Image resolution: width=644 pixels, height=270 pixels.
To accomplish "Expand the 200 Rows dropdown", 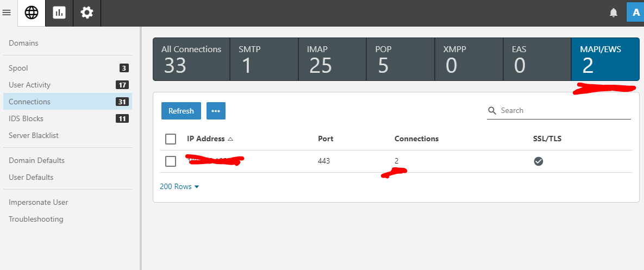I will [x=179, y=186].
